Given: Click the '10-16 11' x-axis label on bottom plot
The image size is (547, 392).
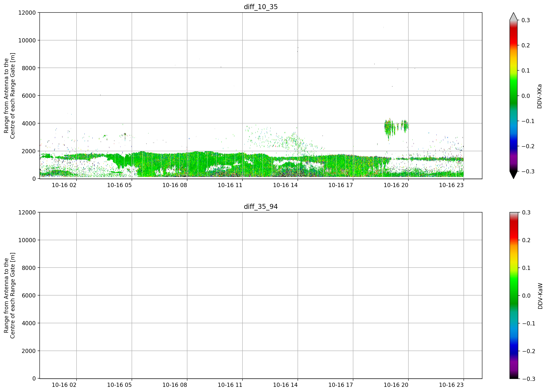Looking at the screenshot, I should 230,385.
